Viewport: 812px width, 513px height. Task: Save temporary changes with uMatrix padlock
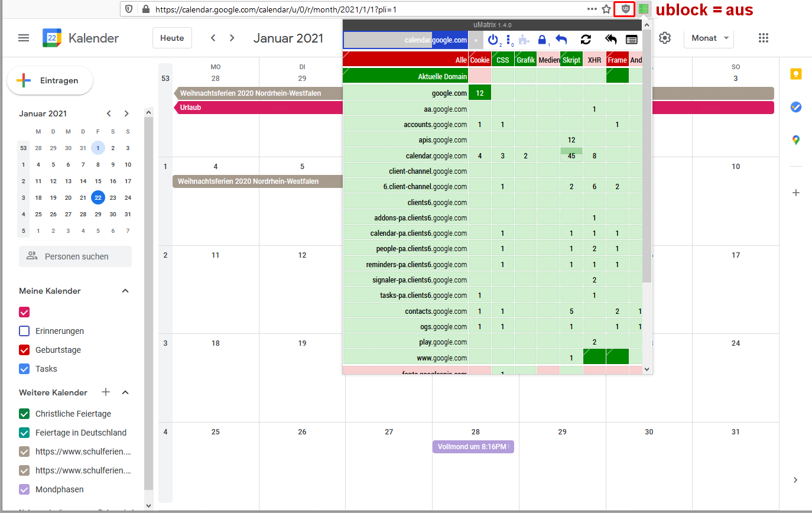(543, 40)
